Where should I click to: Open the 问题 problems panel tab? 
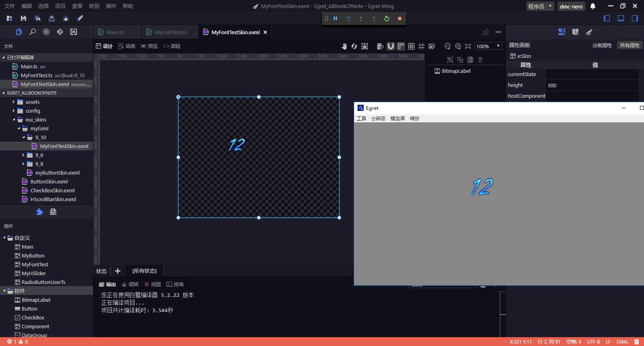(x=153, y=284)
